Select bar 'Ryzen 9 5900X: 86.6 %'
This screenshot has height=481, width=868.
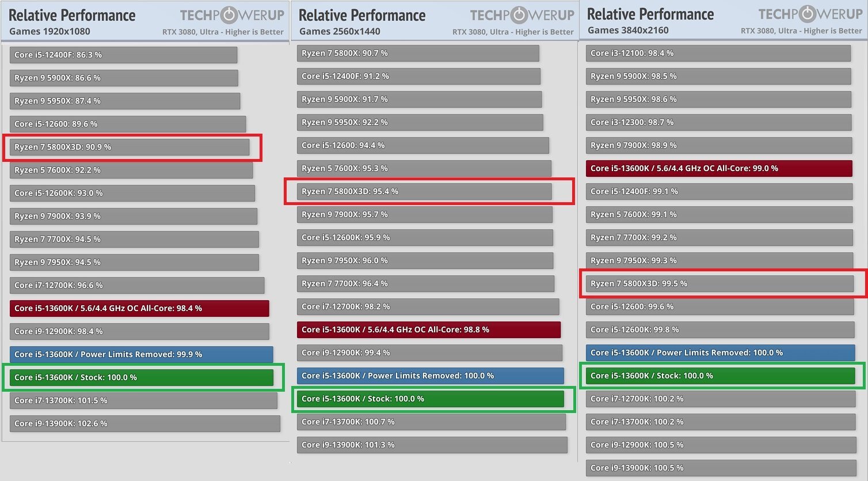pos(124,78)
